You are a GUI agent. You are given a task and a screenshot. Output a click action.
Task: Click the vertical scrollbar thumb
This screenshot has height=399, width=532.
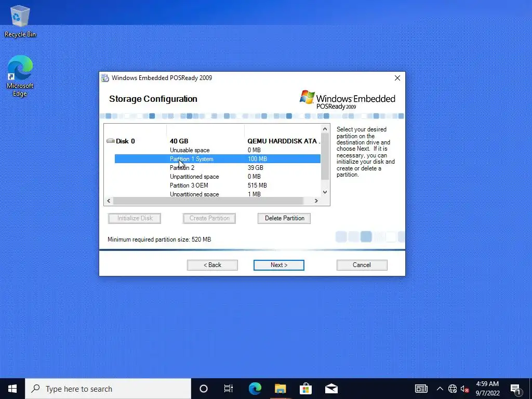(325, 156)
